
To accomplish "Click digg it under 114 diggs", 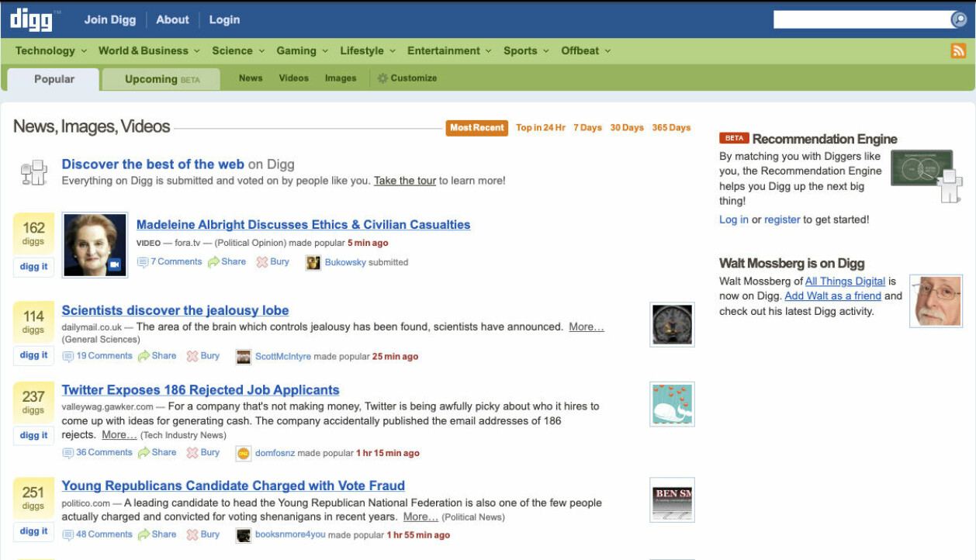I will [x=33, y=355].
